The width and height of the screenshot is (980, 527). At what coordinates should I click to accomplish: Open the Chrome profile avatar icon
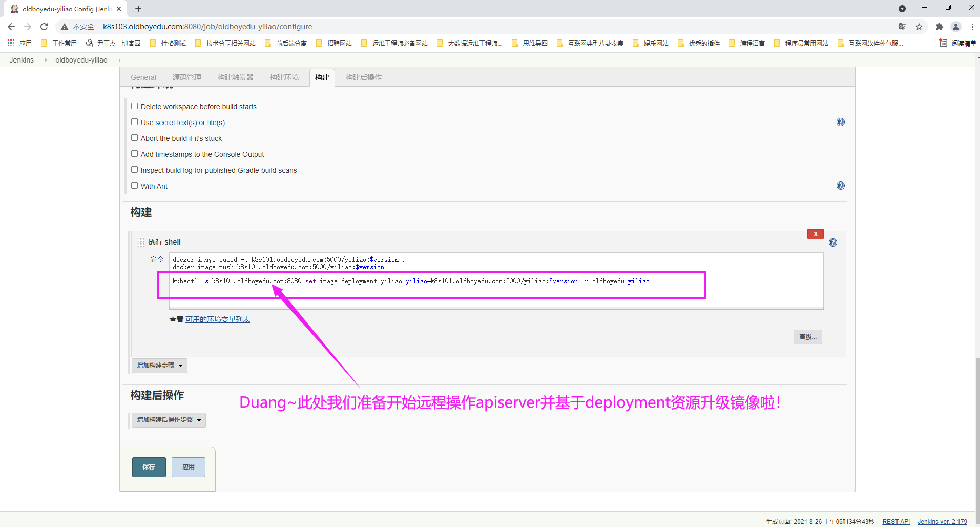coord(955,27)
